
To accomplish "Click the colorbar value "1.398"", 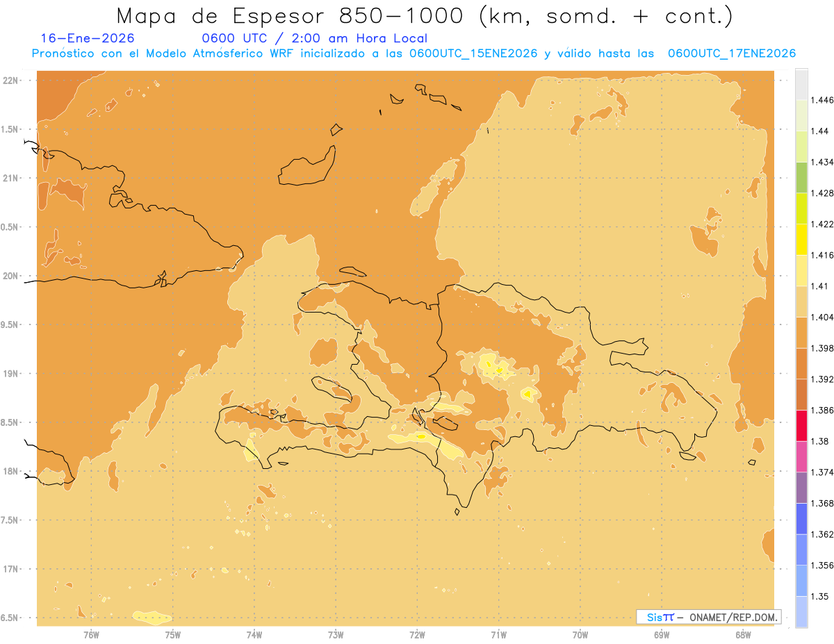I will [823, 348].
